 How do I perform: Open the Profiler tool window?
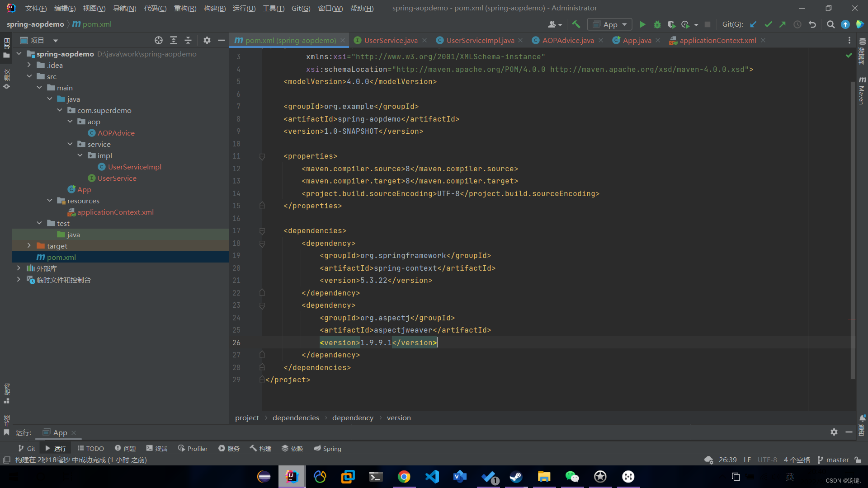(193, 448)
